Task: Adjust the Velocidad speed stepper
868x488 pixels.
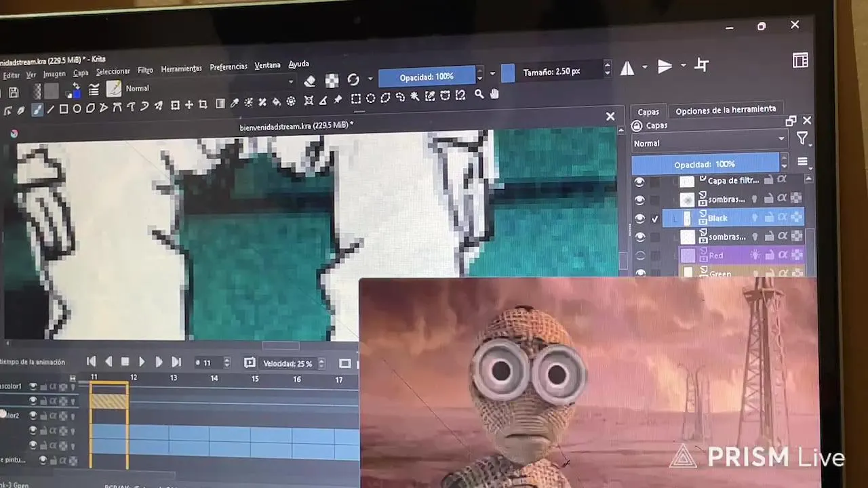Action: (x=321, y=364)
